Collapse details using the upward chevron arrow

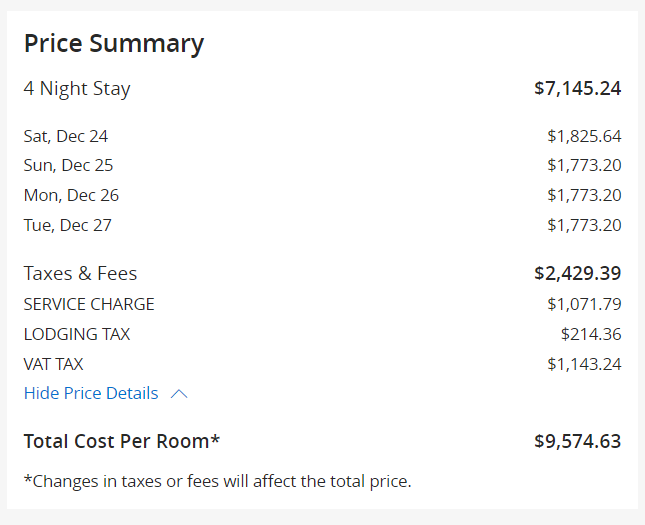[179, 394]
